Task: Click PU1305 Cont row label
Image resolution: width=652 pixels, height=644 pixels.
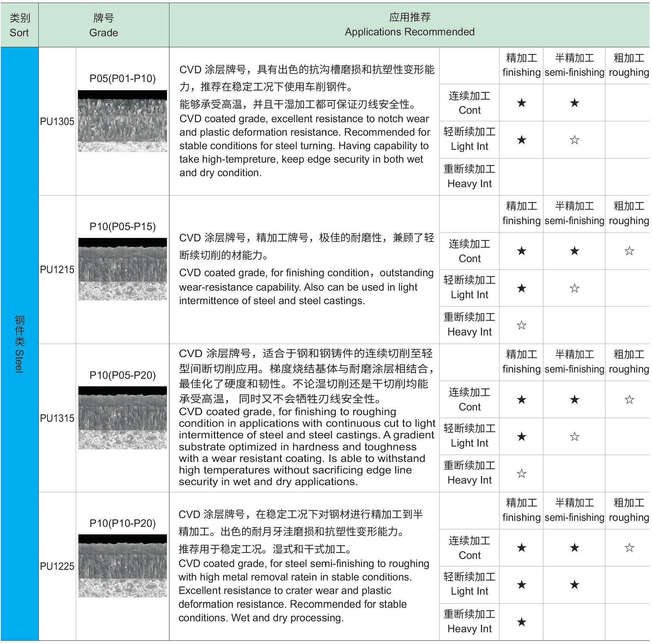Action: [x=470, y=103]
